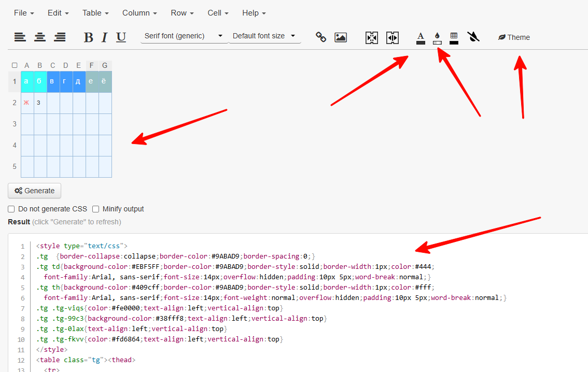
Task: Click the align center icon
Action: [x=40, y=37]
